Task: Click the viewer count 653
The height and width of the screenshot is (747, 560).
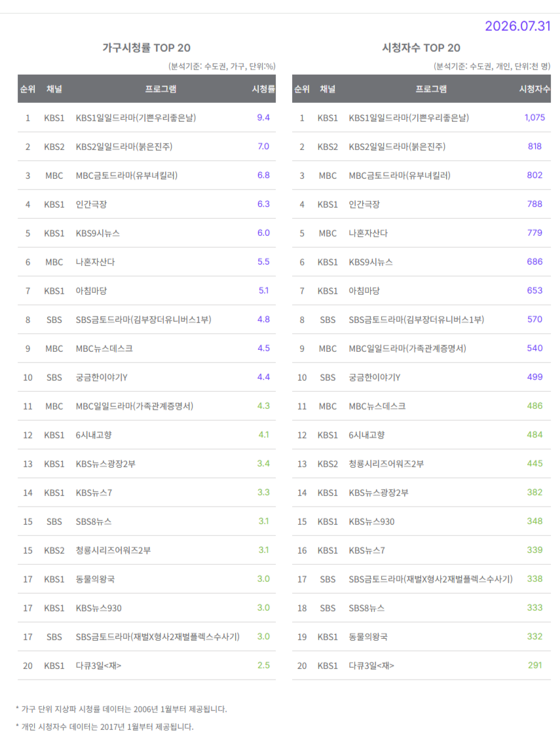Action: 534,290
